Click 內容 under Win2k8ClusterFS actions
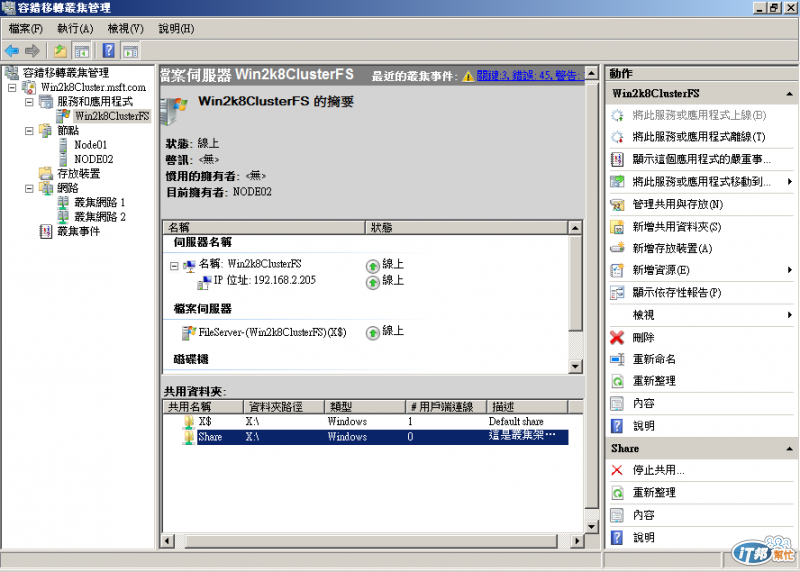The width and height of the screenshot is (800, 572). 643,403
